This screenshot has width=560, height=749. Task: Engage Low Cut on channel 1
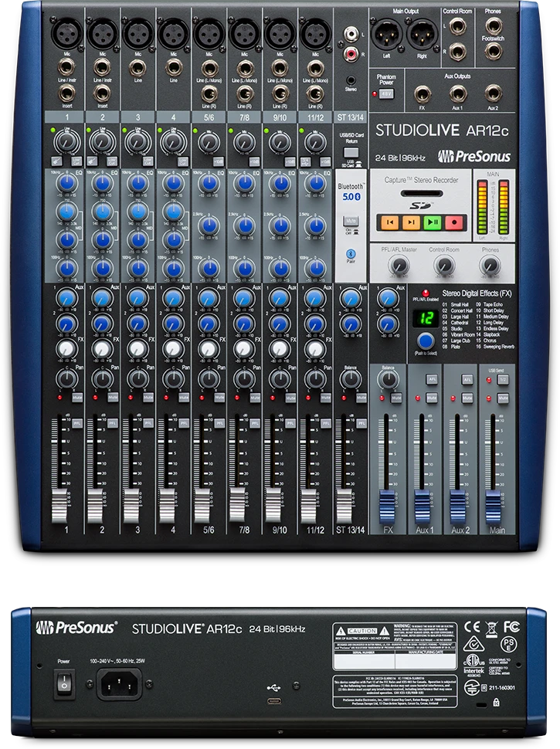[x=76, y=161]
